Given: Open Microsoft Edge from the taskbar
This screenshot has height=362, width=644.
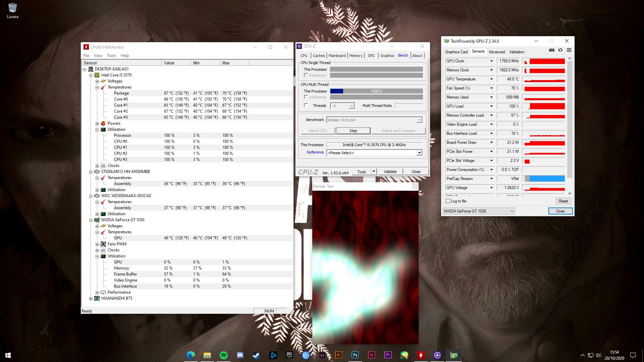Looking at the screenshot, I should pos(191,355).
